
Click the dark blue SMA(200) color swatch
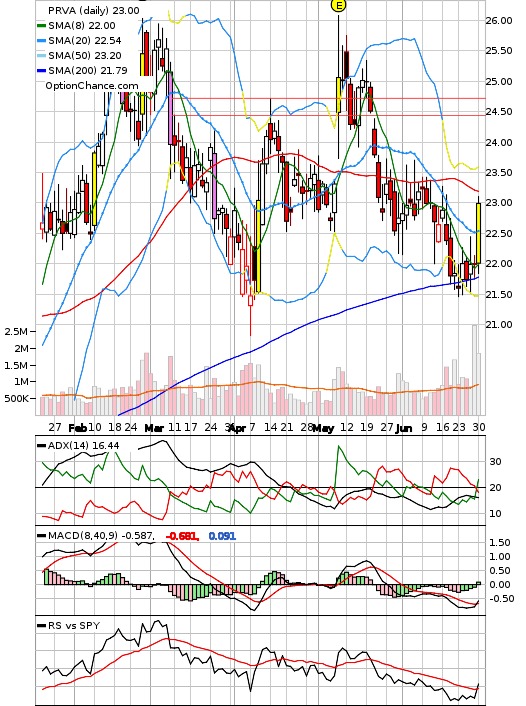tap(42, 70)
